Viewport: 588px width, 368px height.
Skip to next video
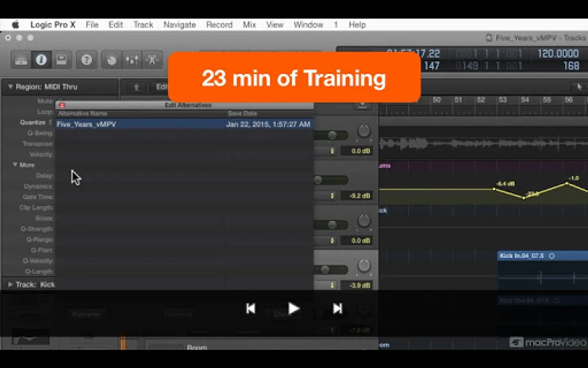point(337,308)
